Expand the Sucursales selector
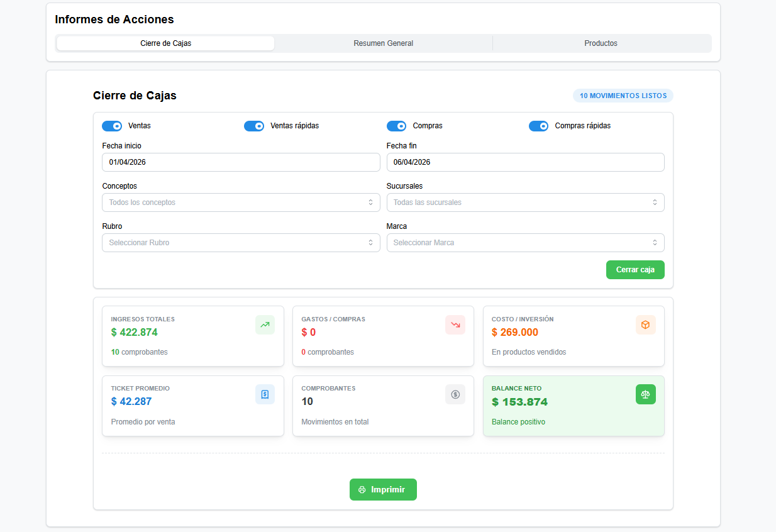This screenshot has width=776, height=532. point(525,202)
